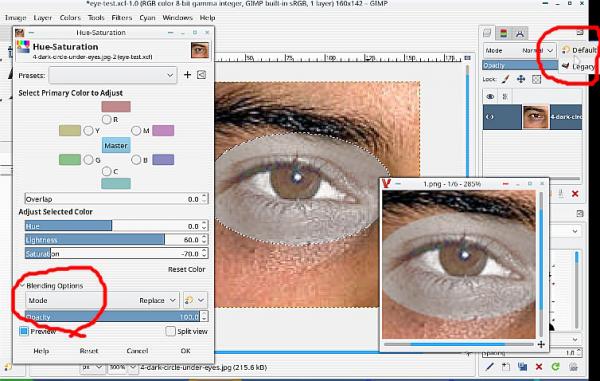600x381 pixels.
Task: Select the Cyan primary color radio
Action: [106, 171]
